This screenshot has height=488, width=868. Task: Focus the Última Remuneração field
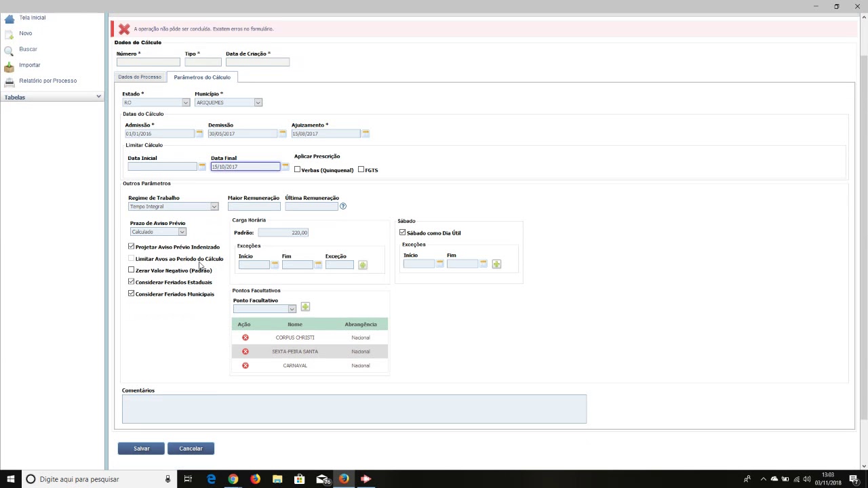[311, 207]
